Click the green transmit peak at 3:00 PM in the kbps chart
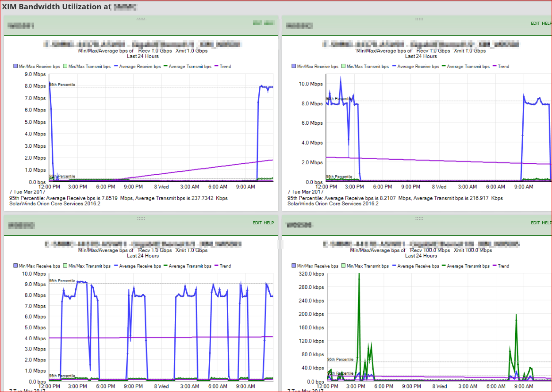Image resolution: width=552 pixels, height=392 pixels. pos(359,277)
